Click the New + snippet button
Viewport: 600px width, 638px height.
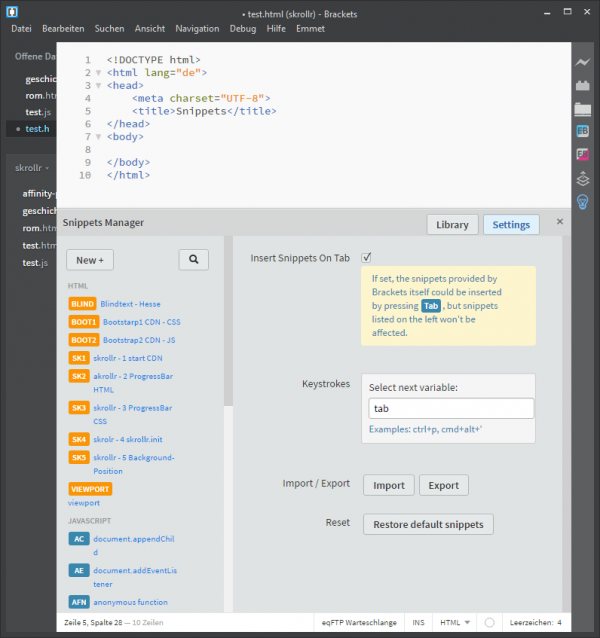pos(90,260)
